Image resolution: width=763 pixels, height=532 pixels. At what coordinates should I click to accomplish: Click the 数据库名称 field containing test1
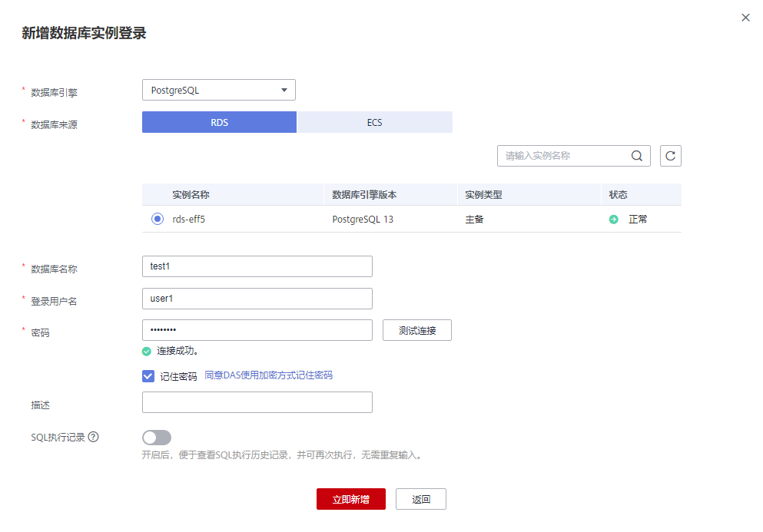tap(257, 266)
